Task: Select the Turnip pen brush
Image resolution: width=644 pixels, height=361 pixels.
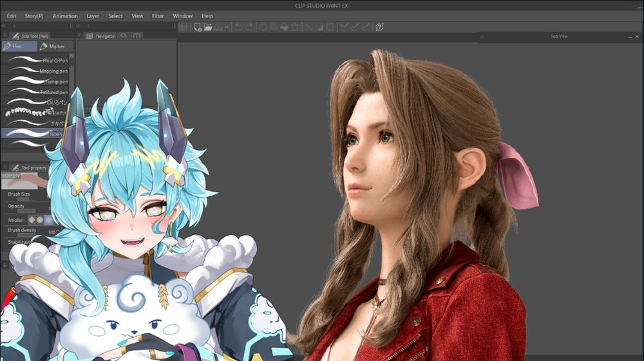Action: pyautogui.click(x=35, y=81)
